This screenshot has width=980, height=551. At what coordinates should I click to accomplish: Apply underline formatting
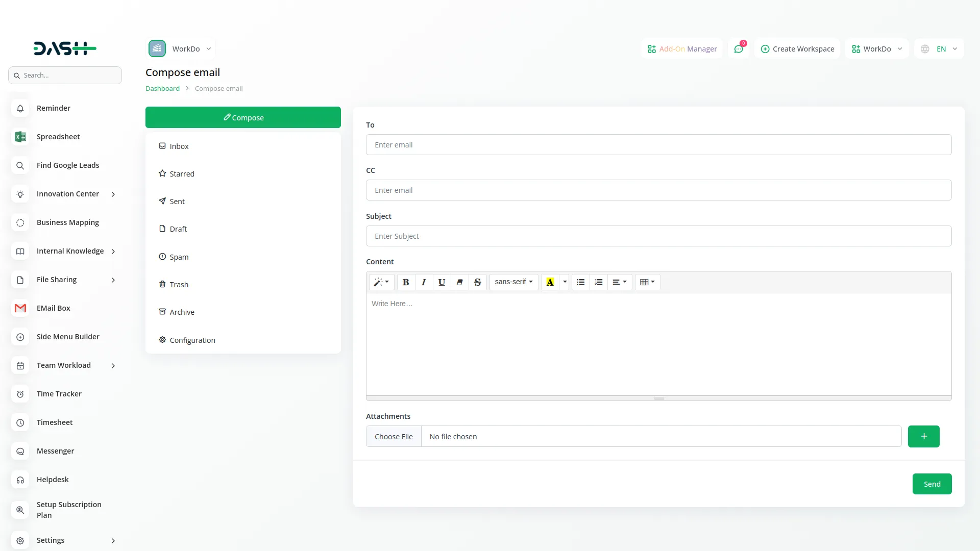tap(442, 282)
